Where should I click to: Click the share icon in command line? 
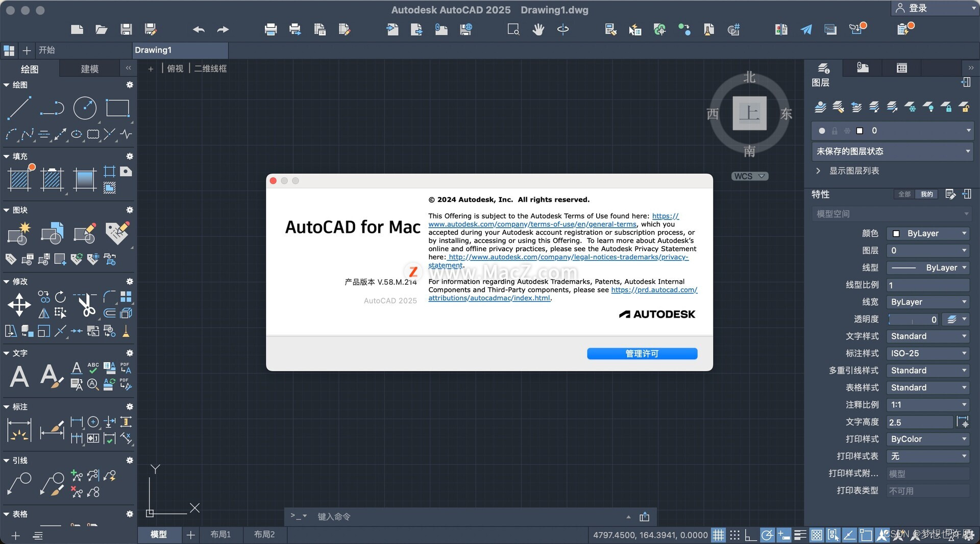[644, 516]
